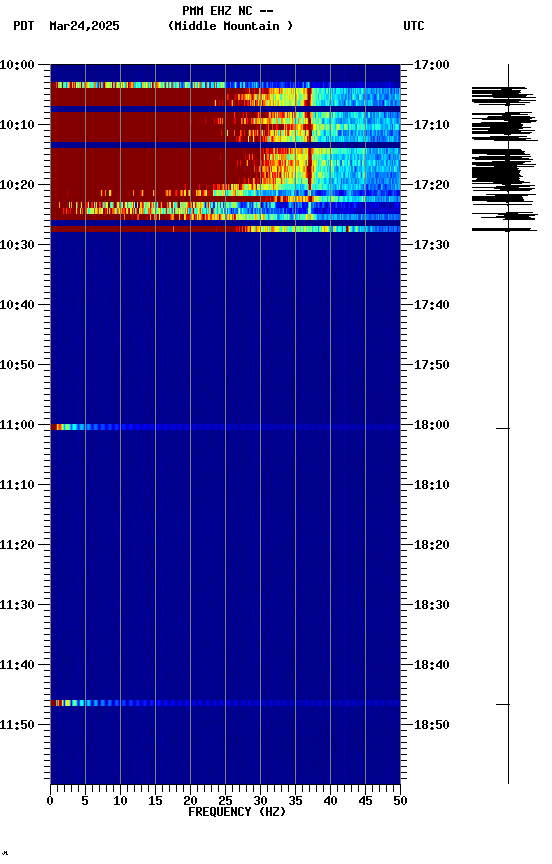The width and height of the screenshot is (552, 864).
Task: Click the 17:20 UTC time label
Action: coord(432,185)
